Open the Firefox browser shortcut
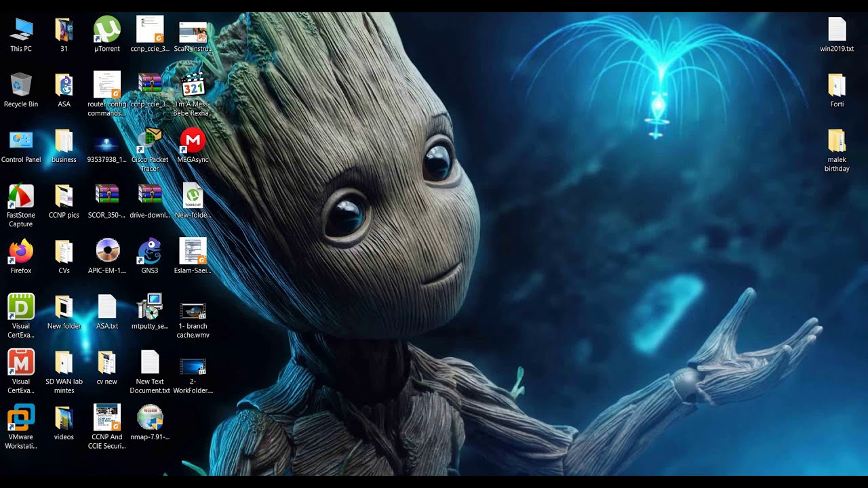Screen dimensions: 868x488 tap(21, 252)
